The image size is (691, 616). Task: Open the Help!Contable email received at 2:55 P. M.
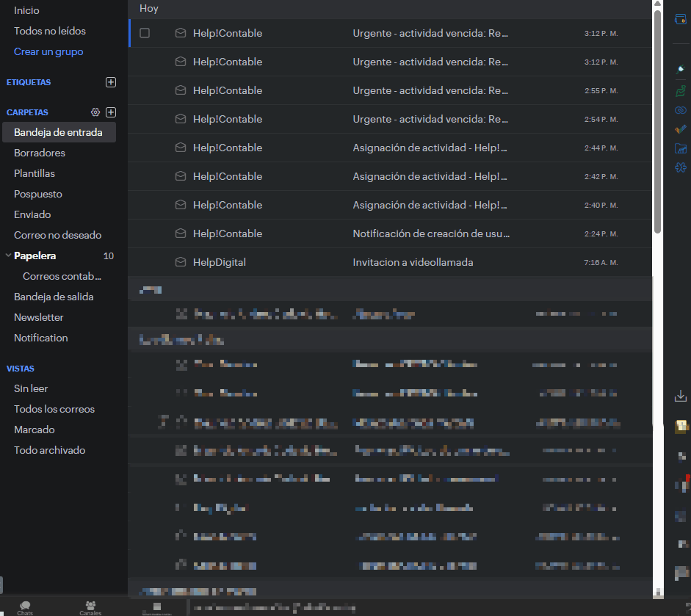pyautogui.click(x=390, y=90)
